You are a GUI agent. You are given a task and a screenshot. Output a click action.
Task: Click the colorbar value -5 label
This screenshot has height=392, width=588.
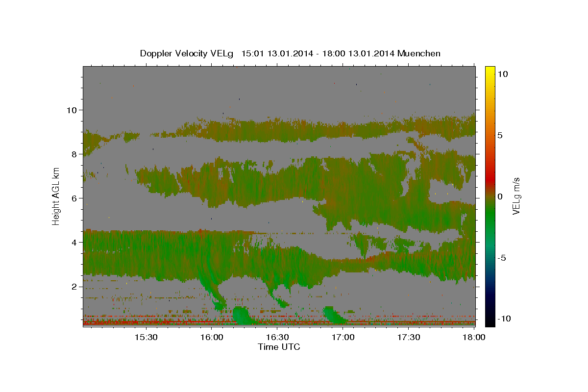pos(502,258)
